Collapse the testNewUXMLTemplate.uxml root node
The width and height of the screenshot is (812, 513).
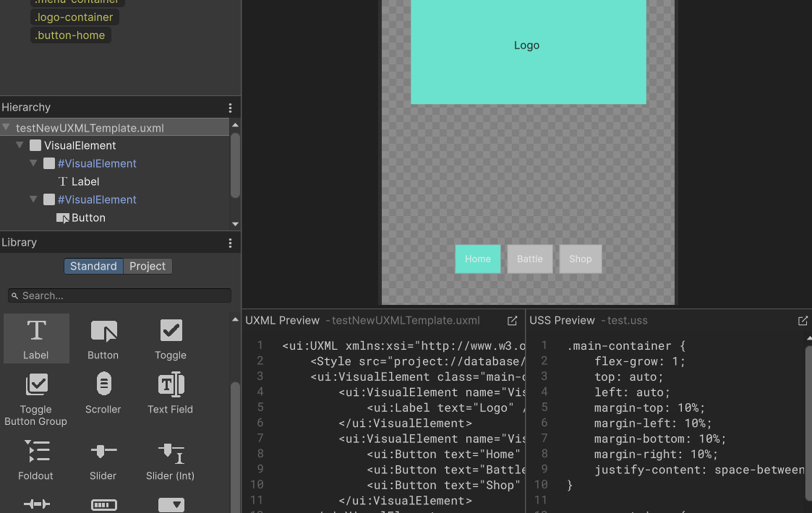coord(7,128)
